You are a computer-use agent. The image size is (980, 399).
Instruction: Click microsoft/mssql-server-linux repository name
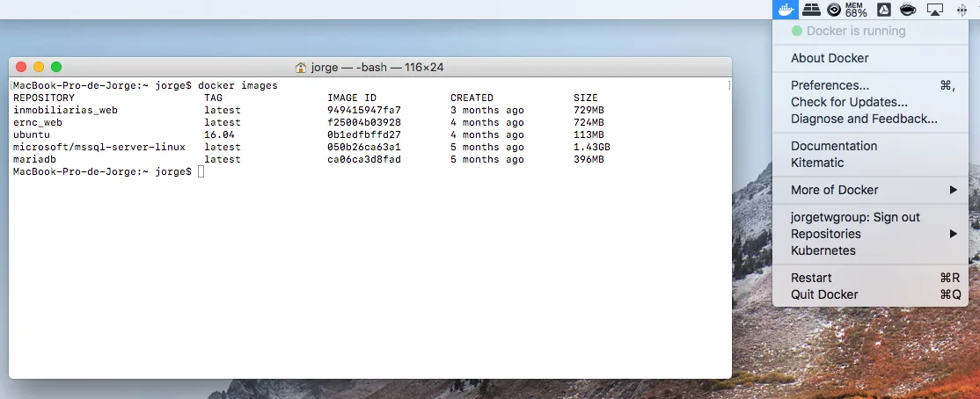[99, 148]
